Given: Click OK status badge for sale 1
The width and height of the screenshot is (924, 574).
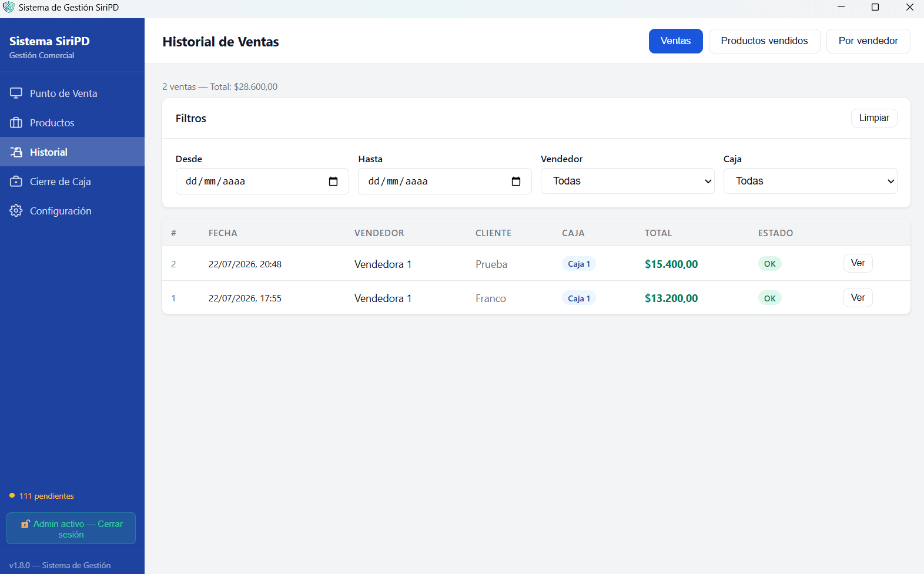Looking at the screenshot, I should [770, 298].
